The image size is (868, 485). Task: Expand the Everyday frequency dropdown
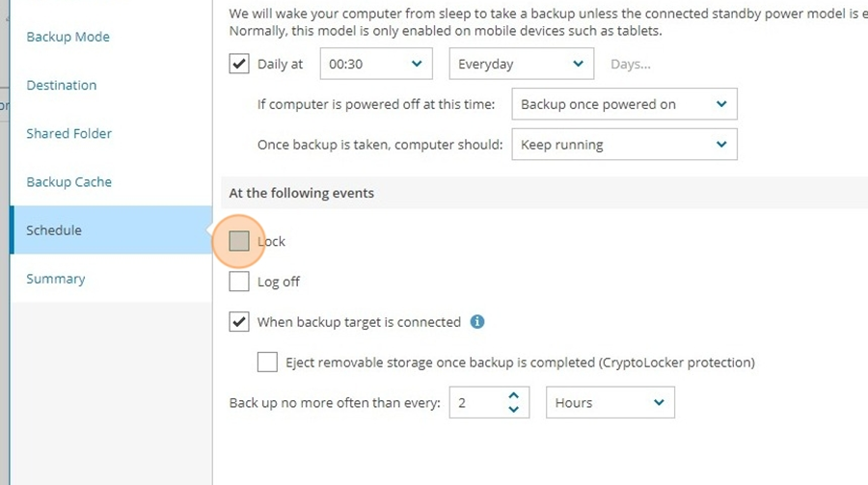522,64
